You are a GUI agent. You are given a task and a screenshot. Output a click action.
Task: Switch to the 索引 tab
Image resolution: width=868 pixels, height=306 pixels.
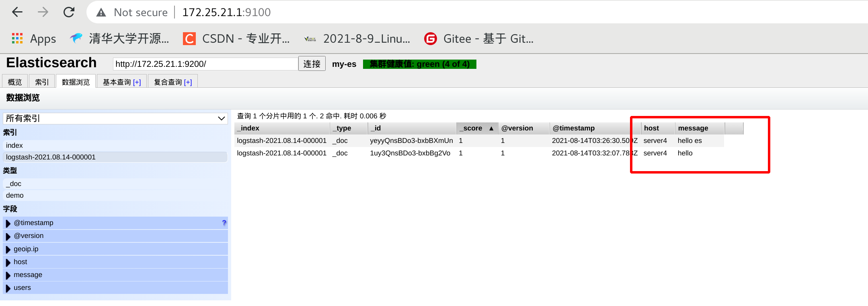tap(42, 82)
